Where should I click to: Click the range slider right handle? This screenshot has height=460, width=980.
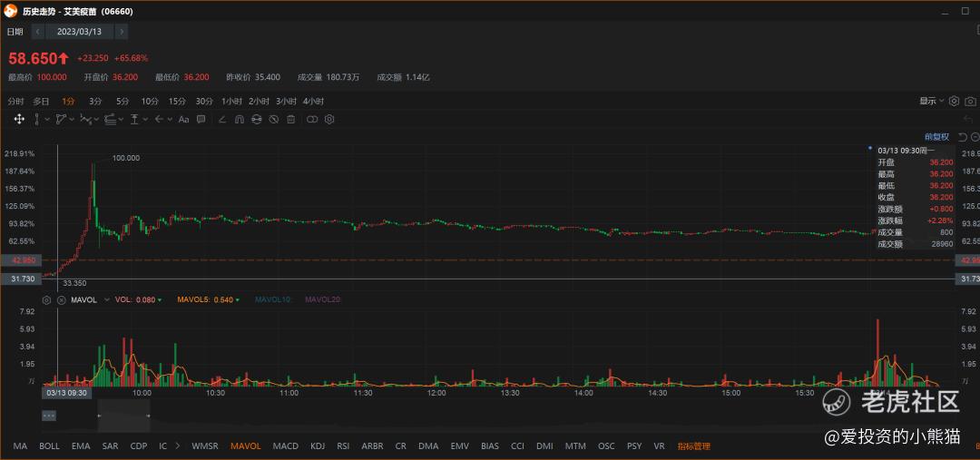point(149,416)
